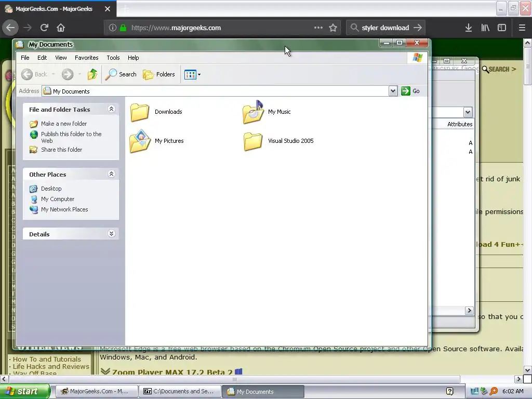Open the Help menu

[x=134, y=58]
